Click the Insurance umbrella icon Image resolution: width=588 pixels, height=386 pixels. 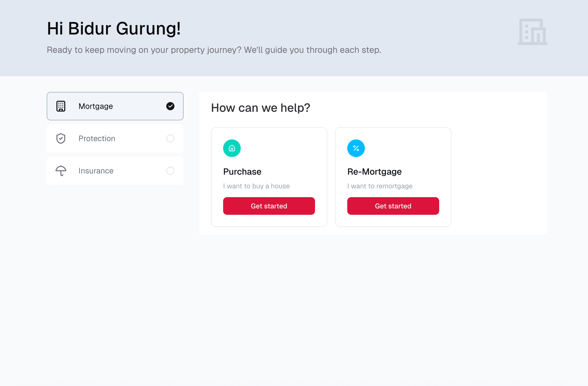coord(61,171)
